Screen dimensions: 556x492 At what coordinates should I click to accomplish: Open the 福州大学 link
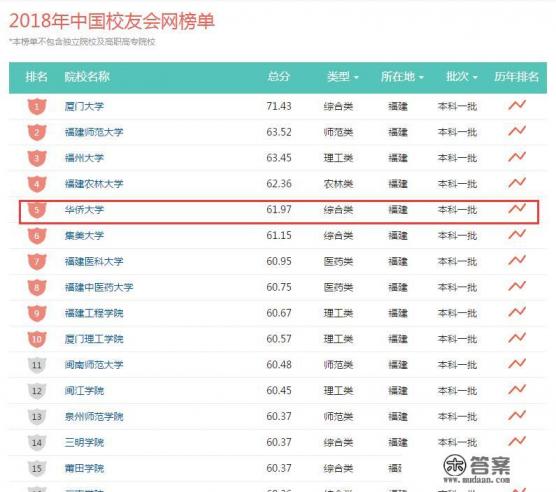click(84, 158)
